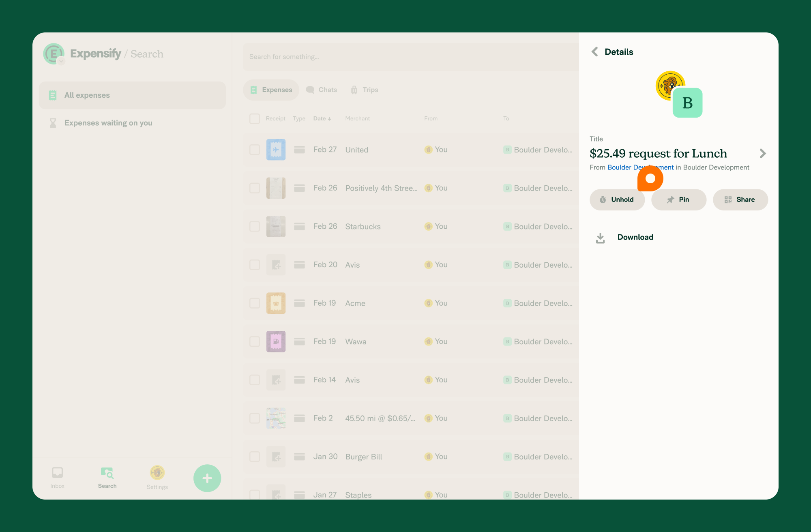
Task: Check the Feb 20 Avis expense checkbox
Action: 255,265
